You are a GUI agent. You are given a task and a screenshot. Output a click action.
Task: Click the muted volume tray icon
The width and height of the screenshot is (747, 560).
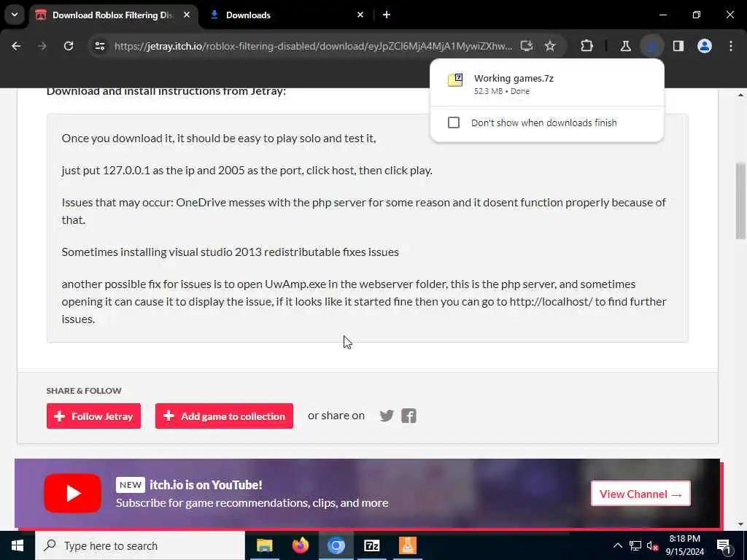tap(652, 545)
